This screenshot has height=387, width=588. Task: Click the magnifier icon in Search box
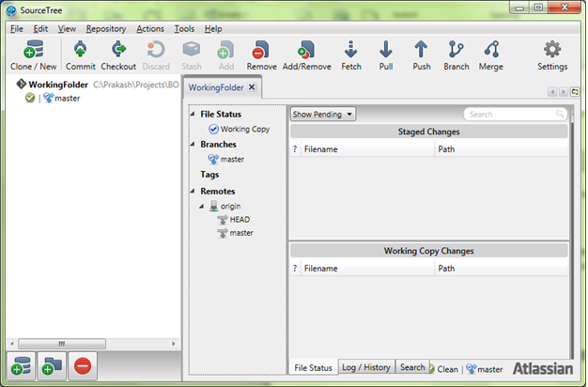(560, 114)
